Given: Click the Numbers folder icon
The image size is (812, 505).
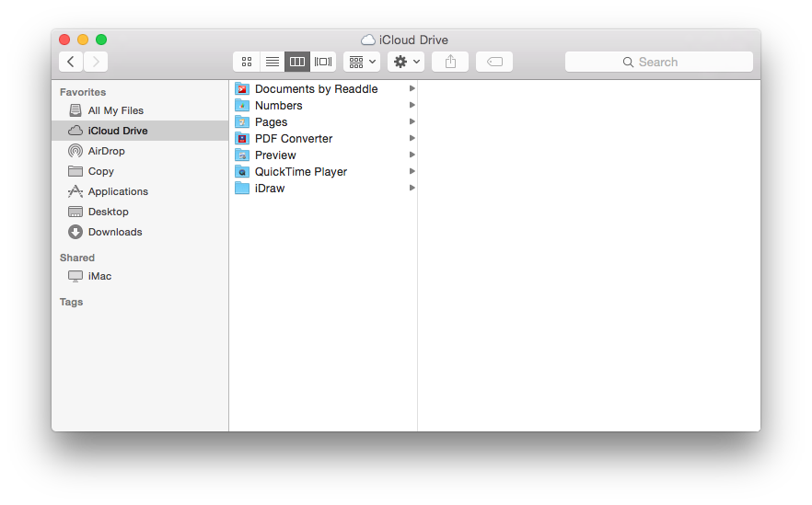Looking at the screenshot, I should pyautogui.click(x=242, y=105).
